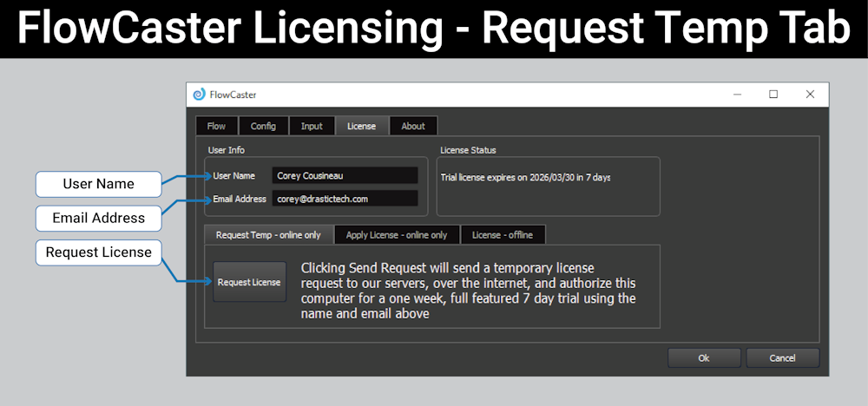Select Request Temp - online only tab
Screen dimensions: 868x406
[x=268, y=234]
